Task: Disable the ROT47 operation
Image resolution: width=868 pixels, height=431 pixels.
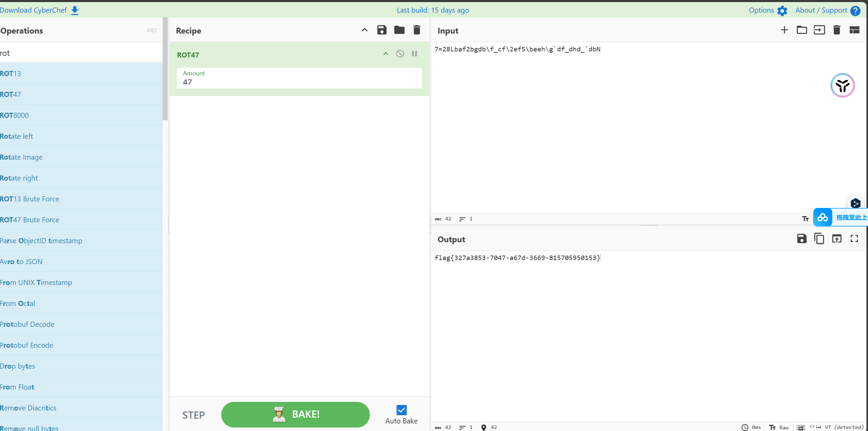Action: (x=400, y=54)
